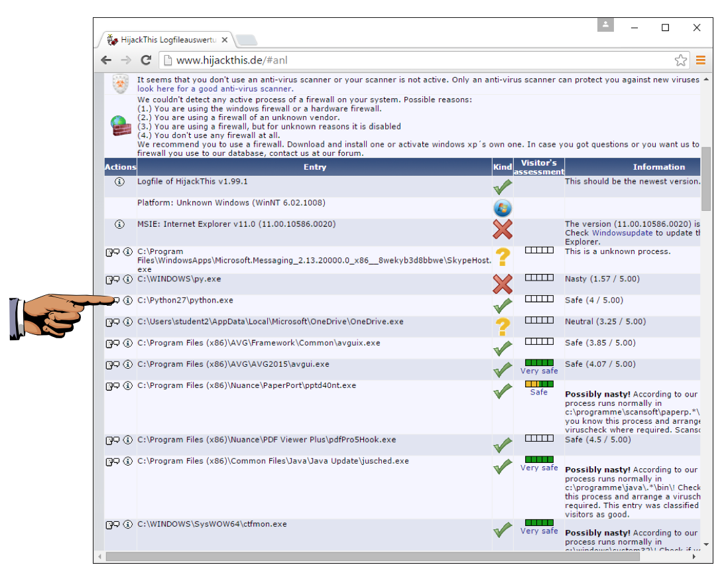Click the Windows logo icon in Platform row
728x581 pixels.
pos(503,208)
